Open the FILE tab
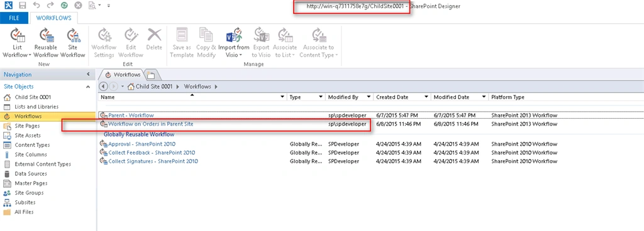Image resolution: width=644 pixels, height=231 pixels. point(14,18)
